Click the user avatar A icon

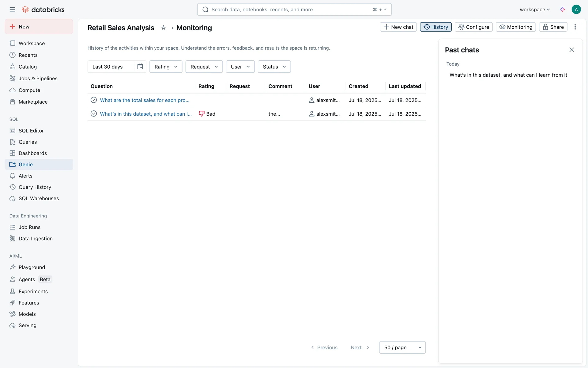tap(576, 10)
